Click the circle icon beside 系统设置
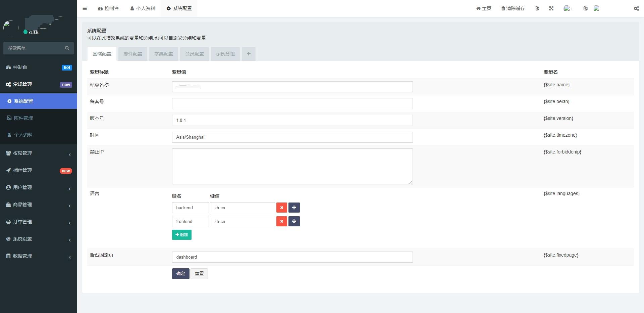The height and width of the screenshot is (313, 644). pos(8,239)
